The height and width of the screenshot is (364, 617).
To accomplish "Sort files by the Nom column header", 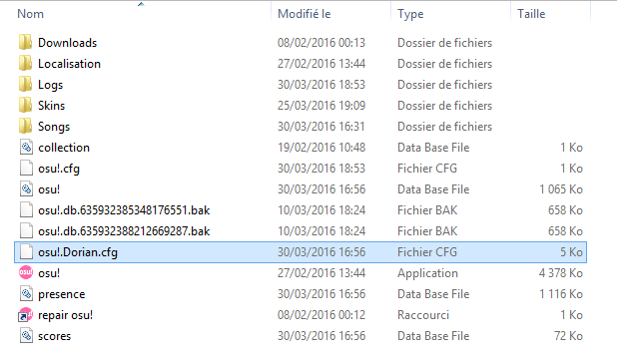I will coord(30,14).
